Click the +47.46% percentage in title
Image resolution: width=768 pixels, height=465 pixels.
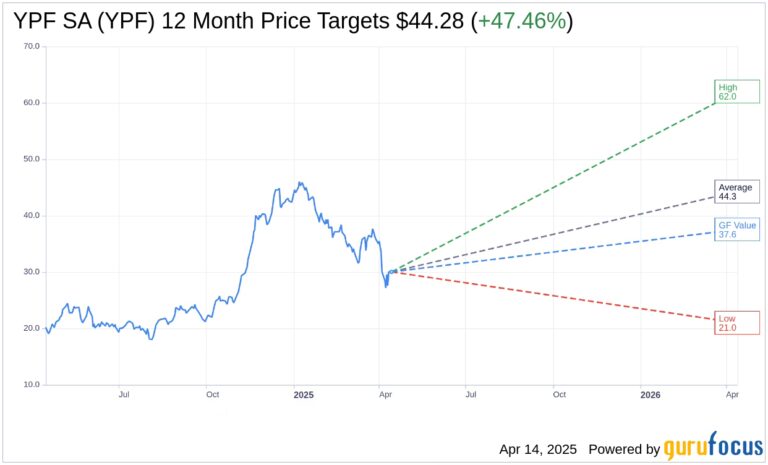tap(520, 20)
